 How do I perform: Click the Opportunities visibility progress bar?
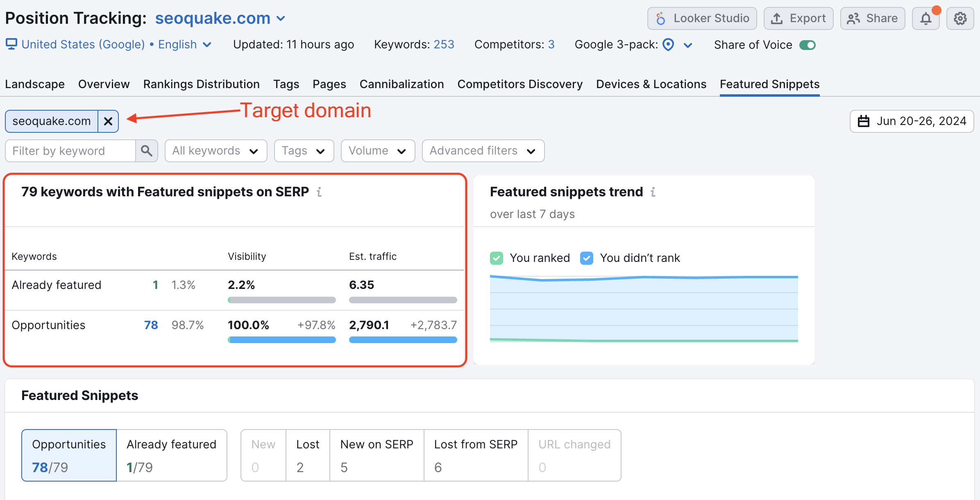pos(282,340)
